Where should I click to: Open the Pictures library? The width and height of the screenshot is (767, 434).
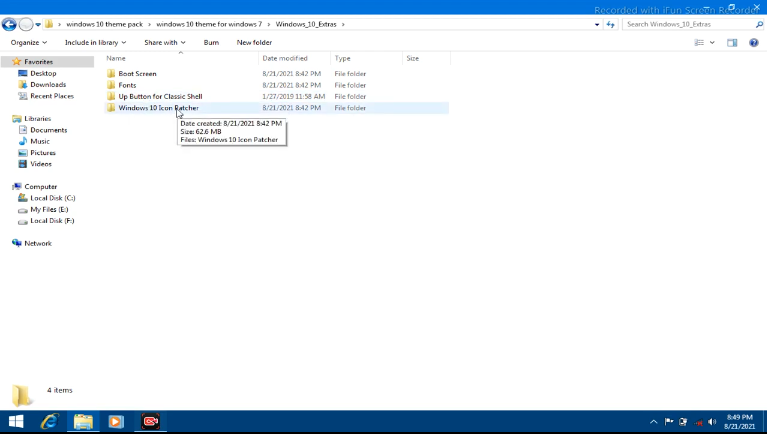(43, 153)
